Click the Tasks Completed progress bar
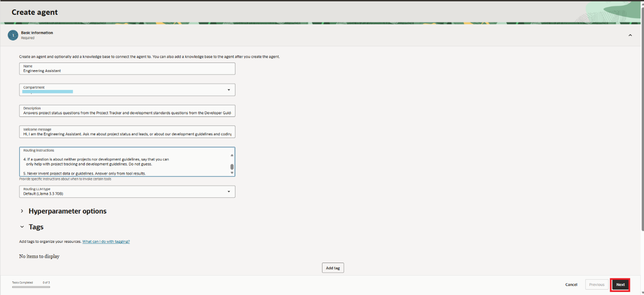The width and height of the screenshot is (644, 295). tap(31, 287)
